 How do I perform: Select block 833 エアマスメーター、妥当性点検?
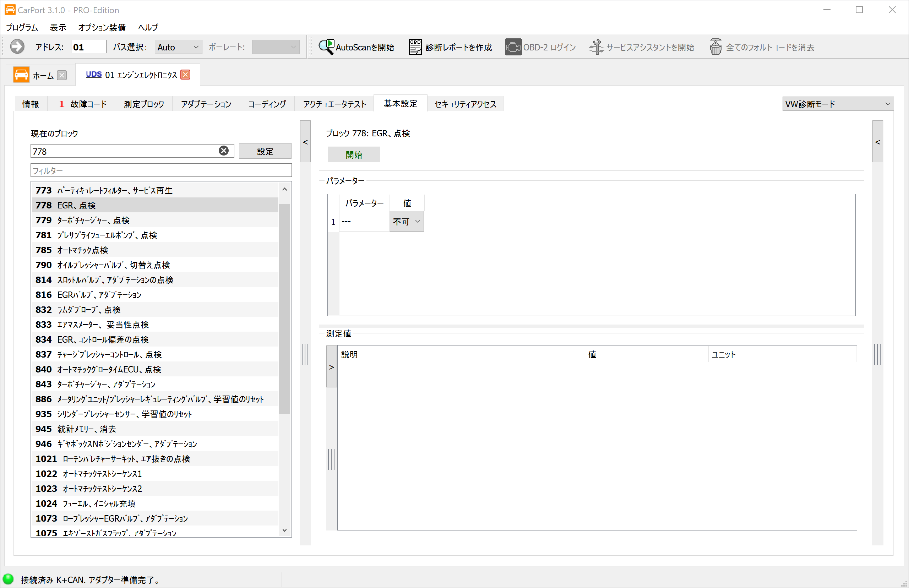pyautogui.click(x=155, y=324)
